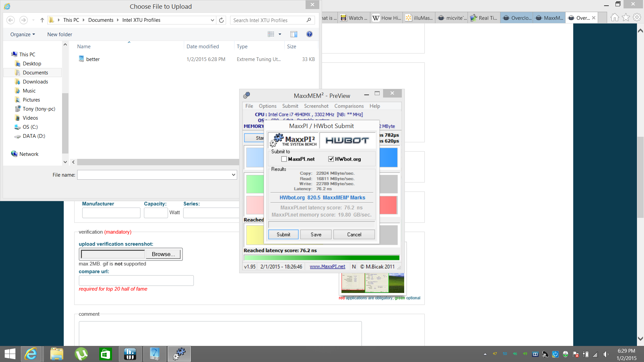Screen dimensions: 644x362
Task: Open recent locations dropdown arrow
Action: tap(33, 20)
